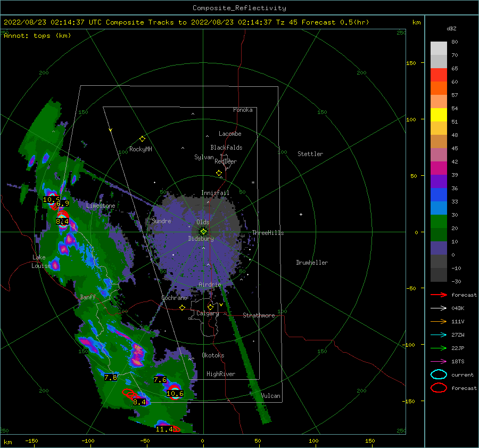
Task: Click the bright green swatch between 30 and 20
Action: (x=439, y=222)
